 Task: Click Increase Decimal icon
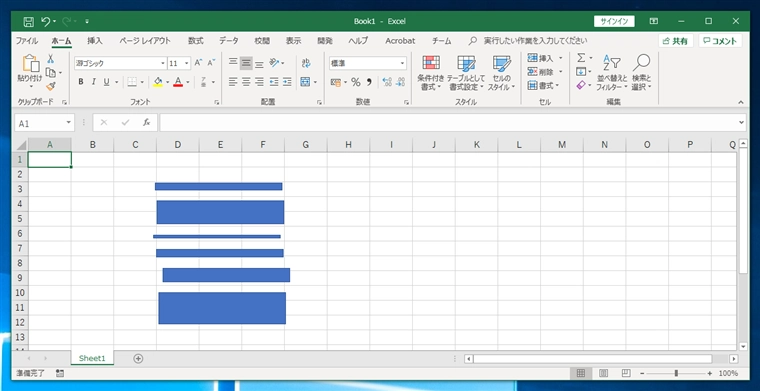click(387, 82)
